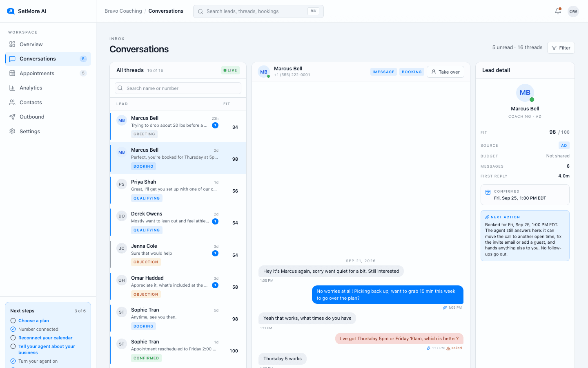Click the magnifier icon in thread search
This screenshot has width=588, height=368.
[x=120, y=88]
